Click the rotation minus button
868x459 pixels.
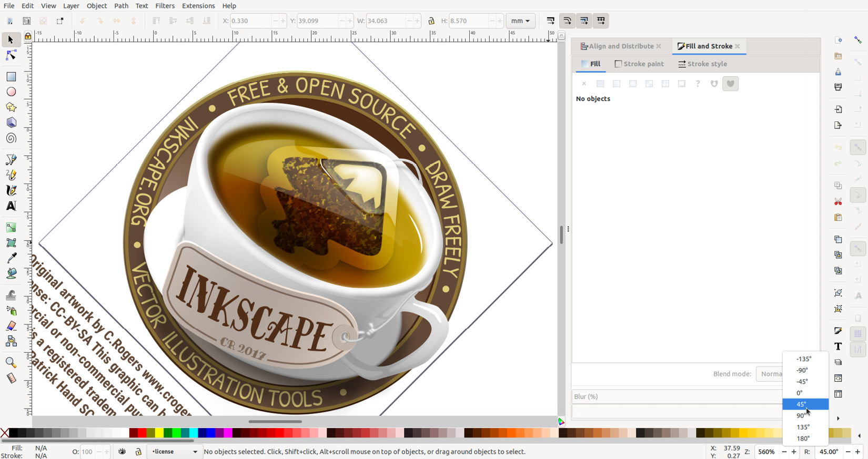(x=848, y=452)
